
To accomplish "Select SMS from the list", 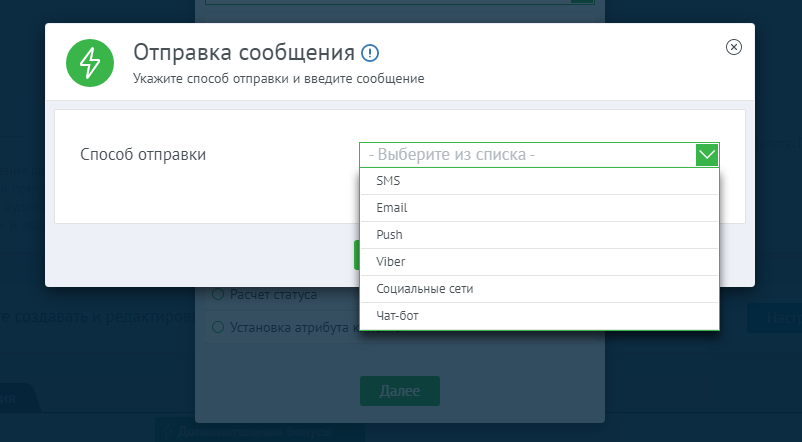I will [540, 181].
